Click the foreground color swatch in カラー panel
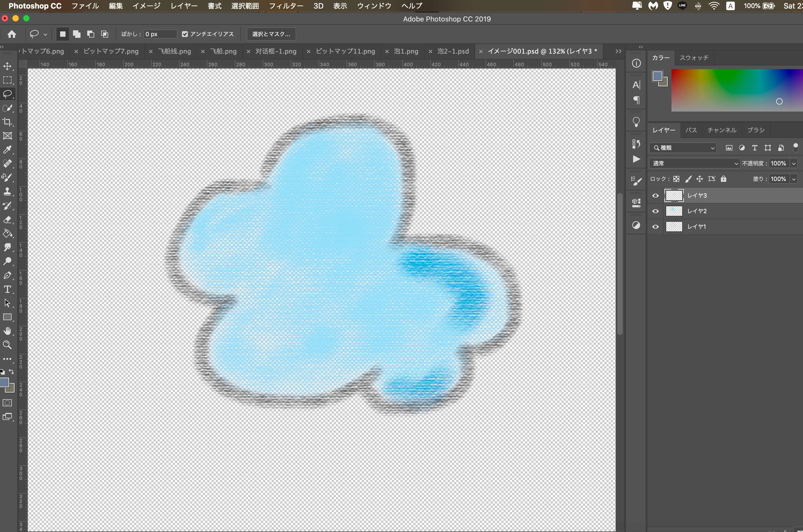803x532 pixels. (x=657, y=76)
